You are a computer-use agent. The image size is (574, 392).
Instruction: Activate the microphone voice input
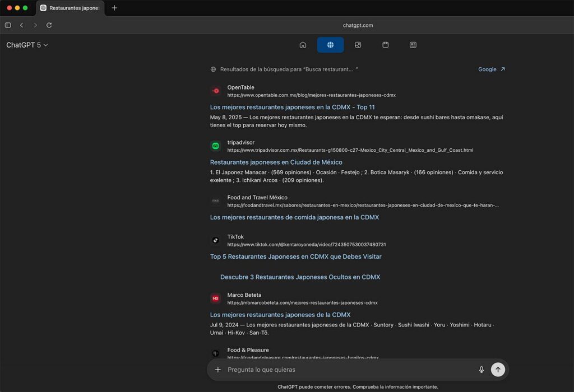pos(481,370)
